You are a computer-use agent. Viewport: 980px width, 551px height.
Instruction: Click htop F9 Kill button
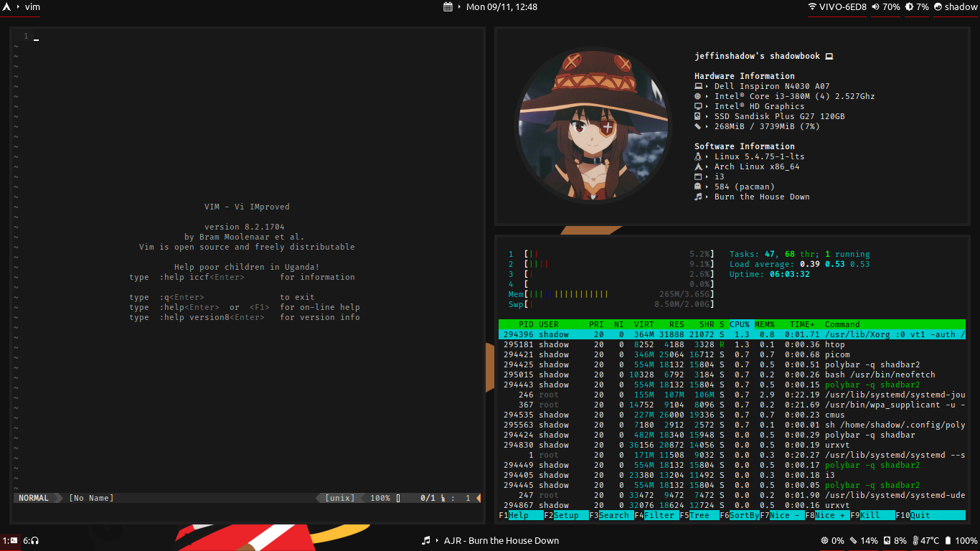pos(872,515)
